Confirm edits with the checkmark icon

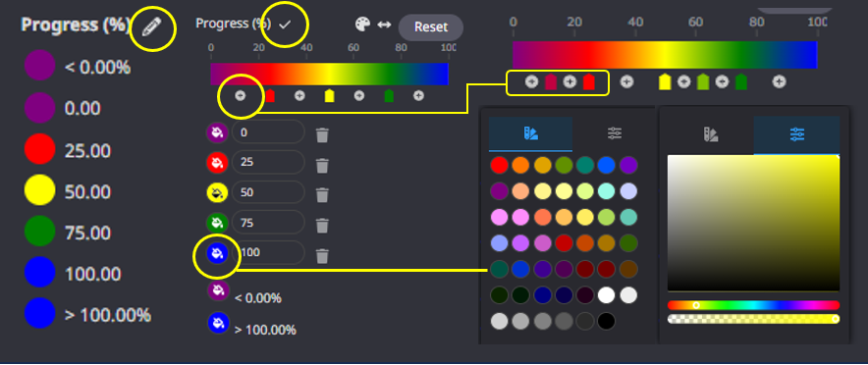(285, 25)
